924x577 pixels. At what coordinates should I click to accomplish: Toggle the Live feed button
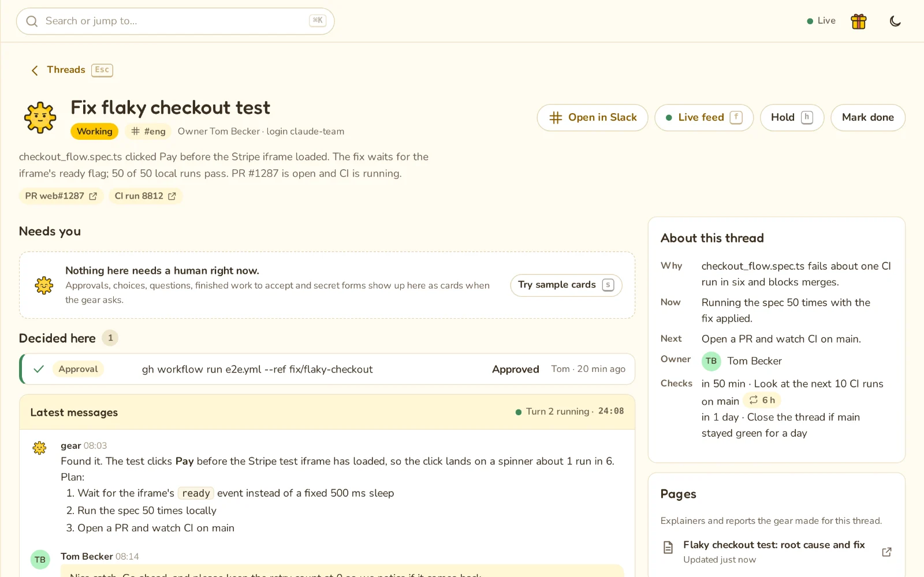(703, 118)
